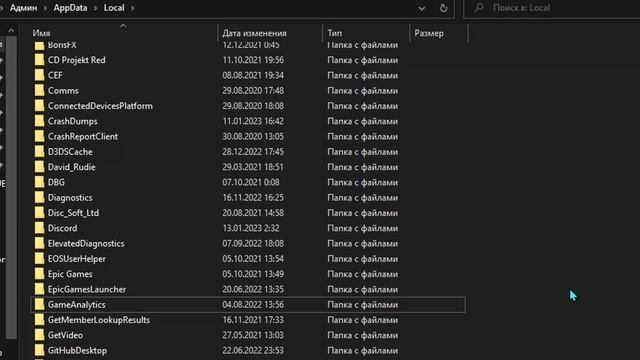The image size is (640, 360).
Task: Open the address bar history dropdown arrow
Action: click(x=422, y=8)
